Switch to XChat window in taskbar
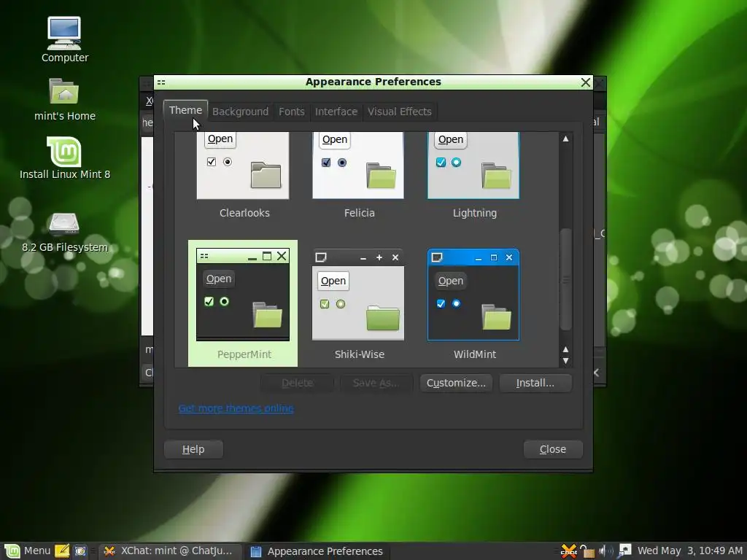The height and width of the screenshot is (560, 747). [169, 551]
